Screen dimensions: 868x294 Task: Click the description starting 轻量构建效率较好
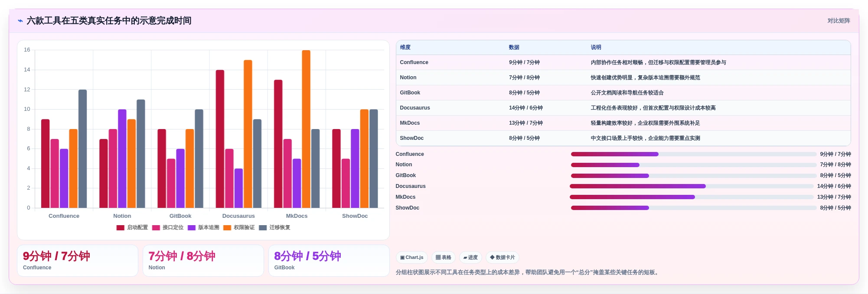(645, 123)
